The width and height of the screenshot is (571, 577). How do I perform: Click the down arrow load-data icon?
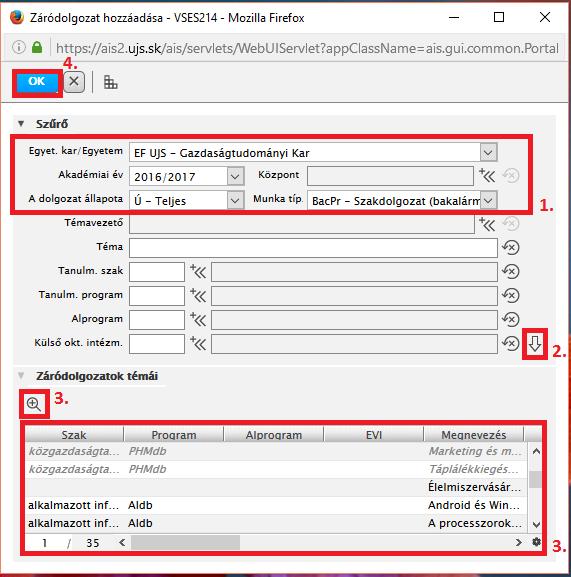click(x=535, y=344)
